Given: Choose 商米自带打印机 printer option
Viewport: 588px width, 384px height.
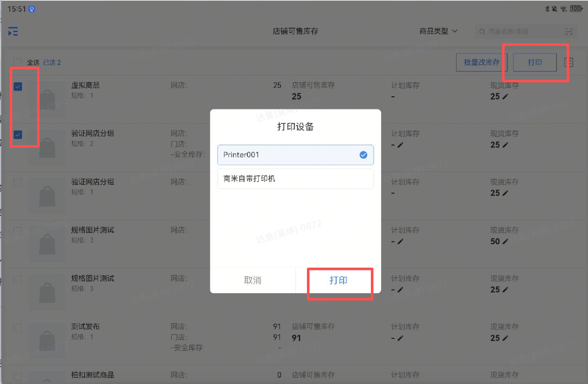Looking at the screenshot, I should point(295,179).
